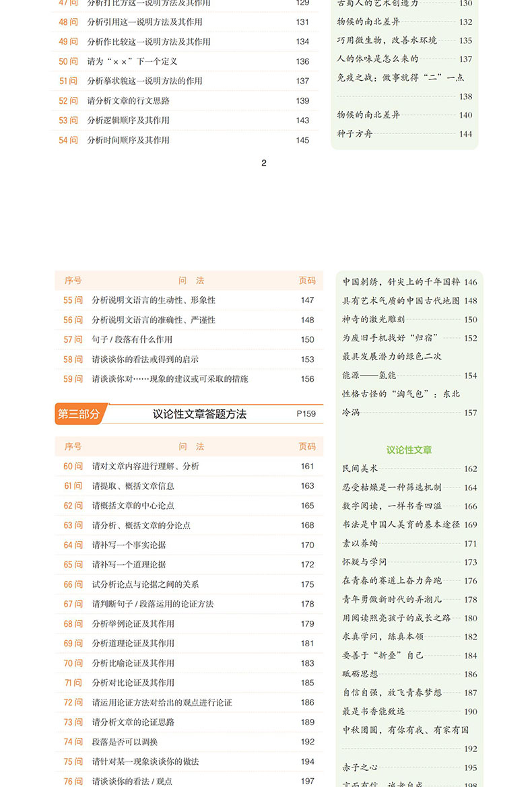Select the entry "49问 分析作比较这一说明方法及其作用"

coord(185,42)
